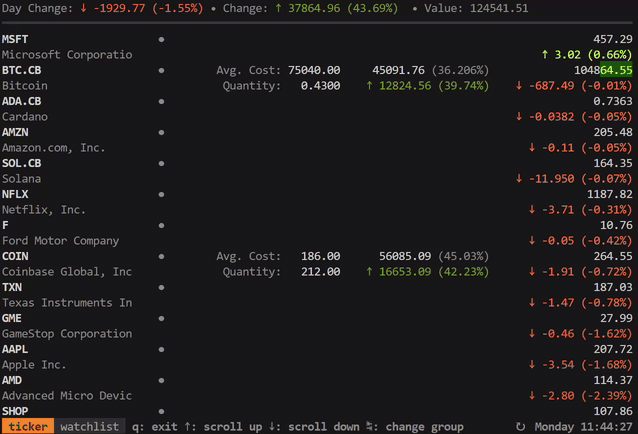Click the BTC.CB status dot
The image size is (638, 434).
162,70
